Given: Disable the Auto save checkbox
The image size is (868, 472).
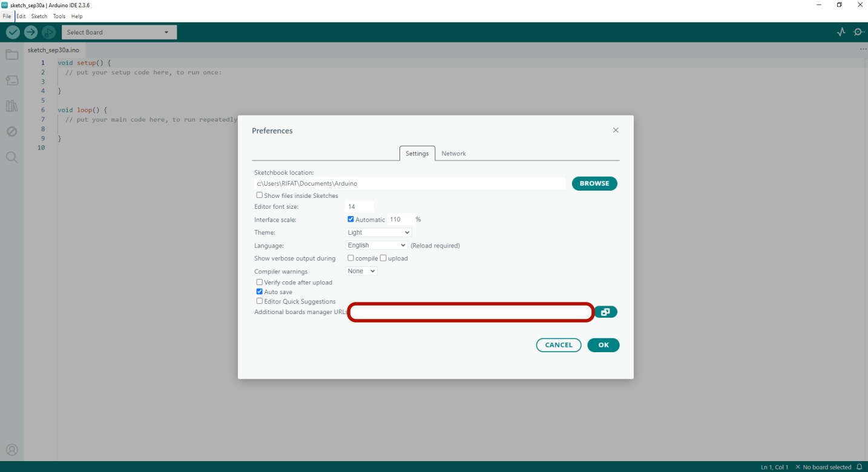Looking at the screenshot, I should coord(260,292).
